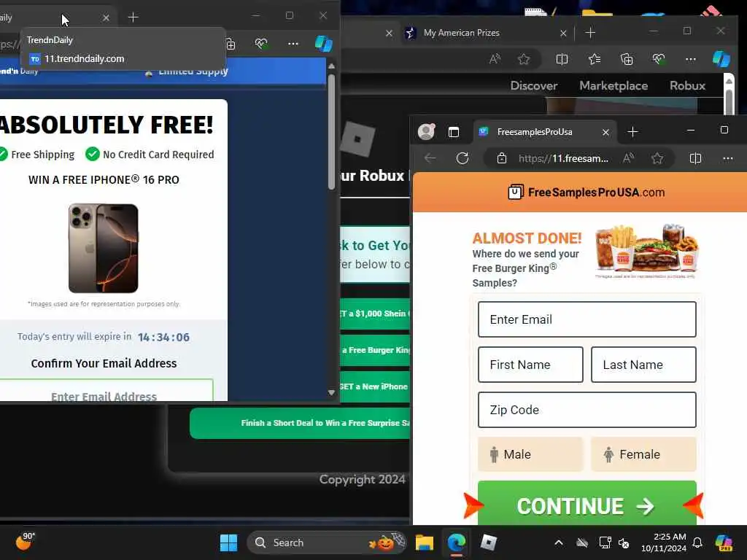Open favorites list in My American Prizes window

click(x=594, y=59)
